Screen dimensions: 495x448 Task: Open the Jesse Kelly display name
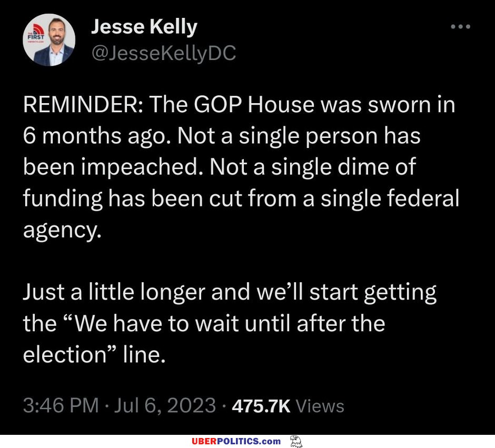pyautogui.click(x=144, y=27)
